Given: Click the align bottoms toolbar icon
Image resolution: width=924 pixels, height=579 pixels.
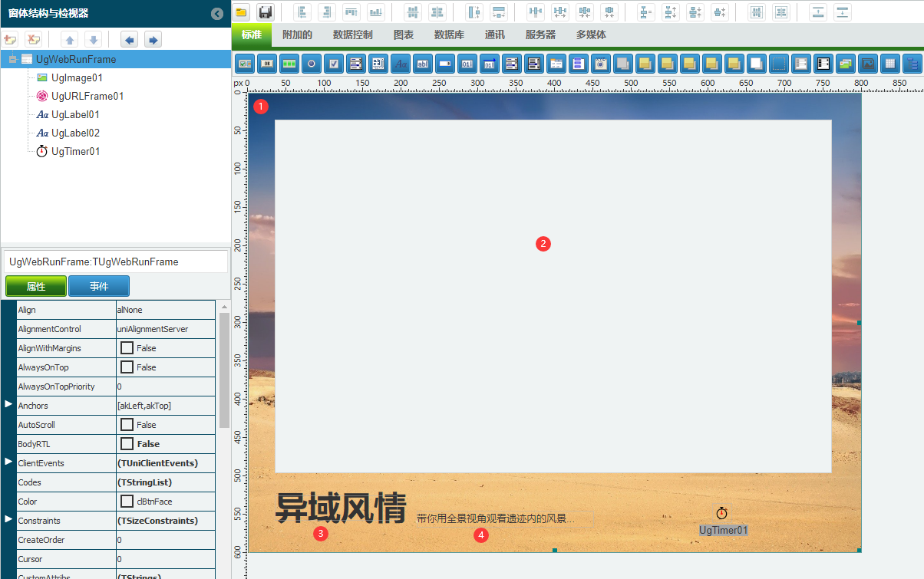Looking at the screenshot, I should coord(375,12).
